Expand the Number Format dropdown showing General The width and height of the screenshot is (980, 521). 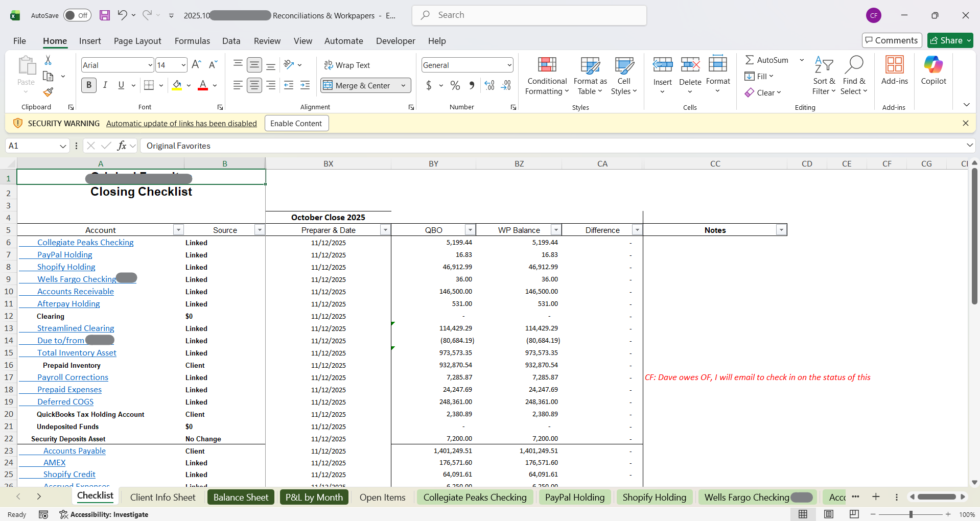point(509,65)
